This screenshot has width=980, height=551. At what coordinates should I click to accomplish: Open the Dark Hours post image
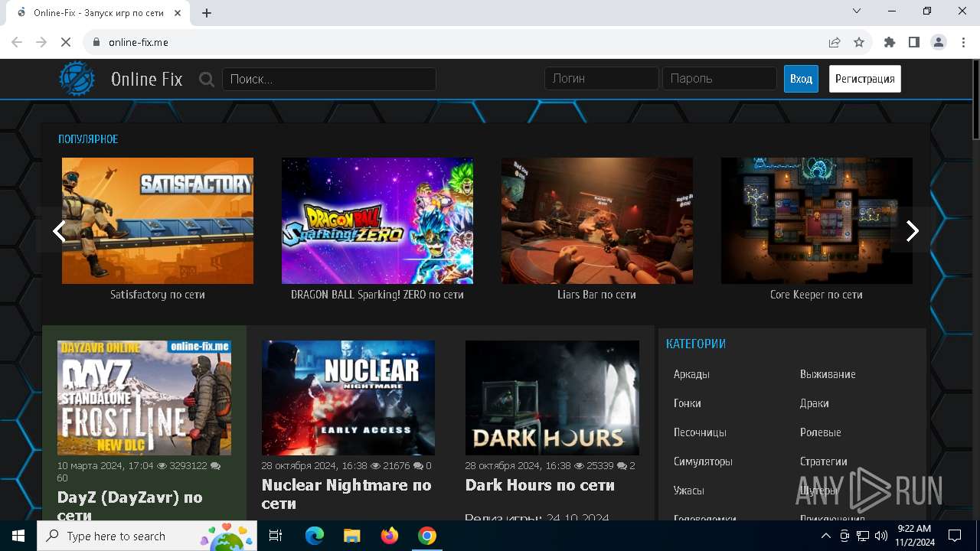pos(552,398)
